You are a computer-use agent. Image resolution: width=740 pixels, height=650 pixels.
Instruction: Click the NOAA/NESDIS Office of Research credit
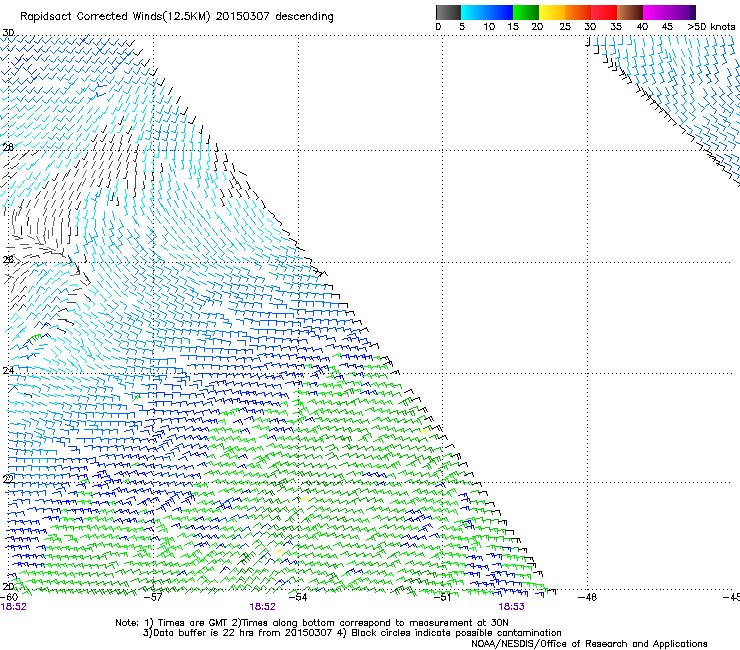tap(589, 644)
